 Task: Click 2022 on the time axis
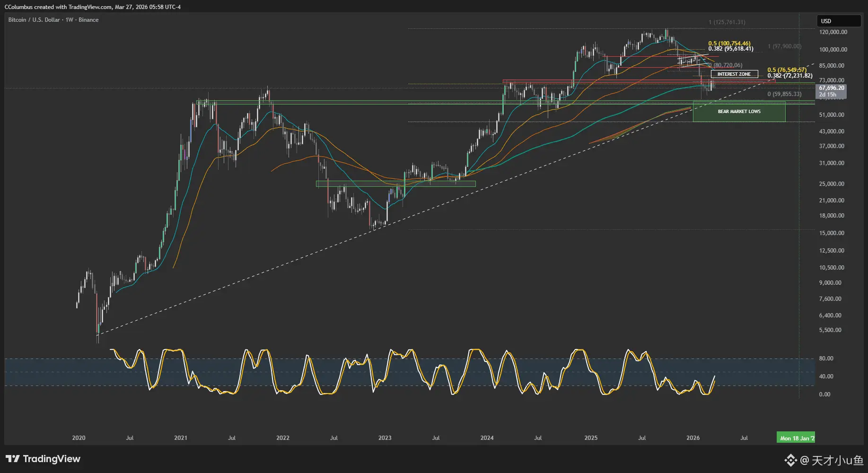point(283,438)
